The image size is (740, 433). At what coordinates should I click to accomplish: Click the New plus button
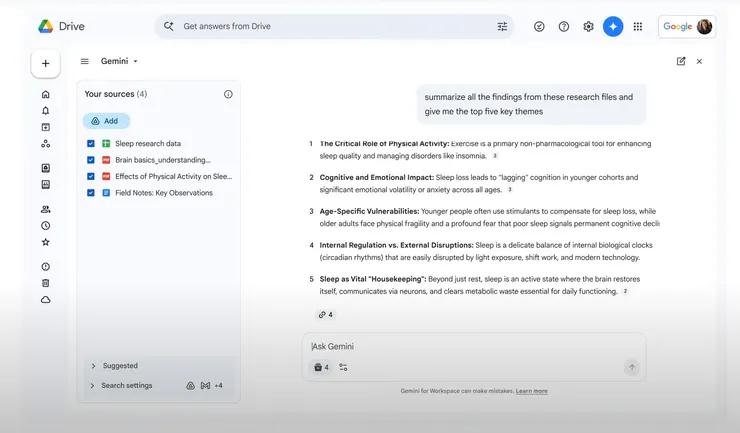click(46, 63)
